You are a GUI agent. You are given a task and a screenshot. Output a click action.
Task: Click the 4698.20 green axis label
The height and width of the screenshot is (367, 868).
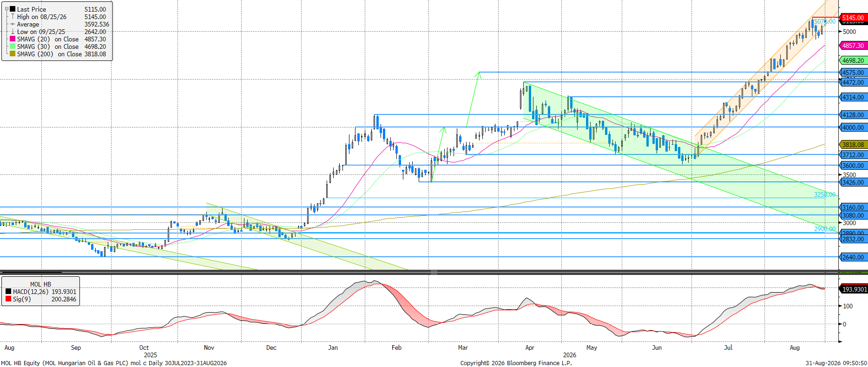click(853, 60)
